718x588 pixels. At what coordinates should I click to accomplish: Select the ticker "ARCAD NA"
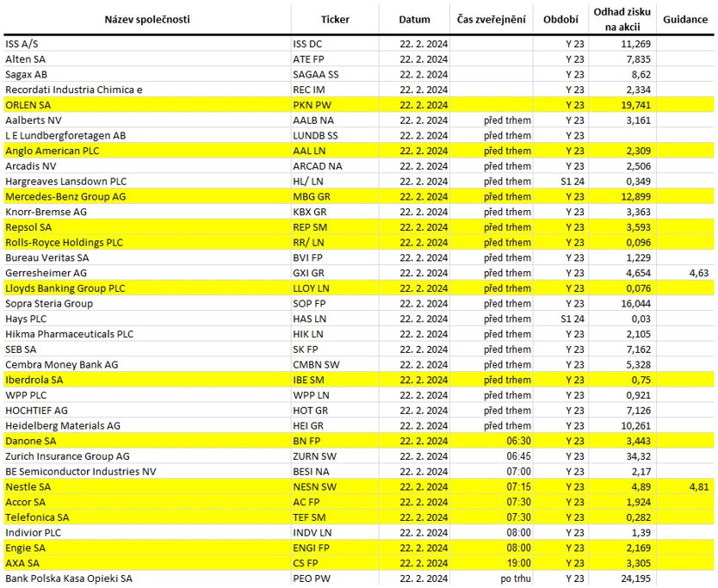click(x=318, y=166)
